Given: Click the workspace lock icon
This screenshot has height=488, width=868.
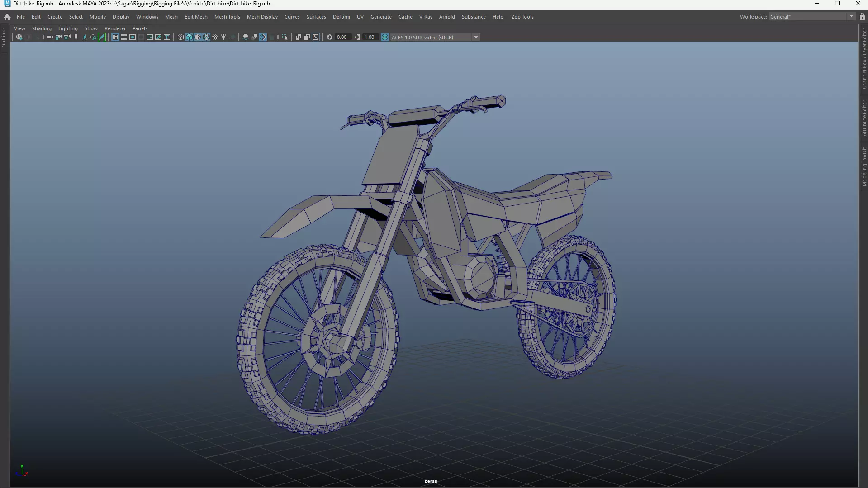Looking at the screenshot, I should pyautogui.click(x=862, y=17).
